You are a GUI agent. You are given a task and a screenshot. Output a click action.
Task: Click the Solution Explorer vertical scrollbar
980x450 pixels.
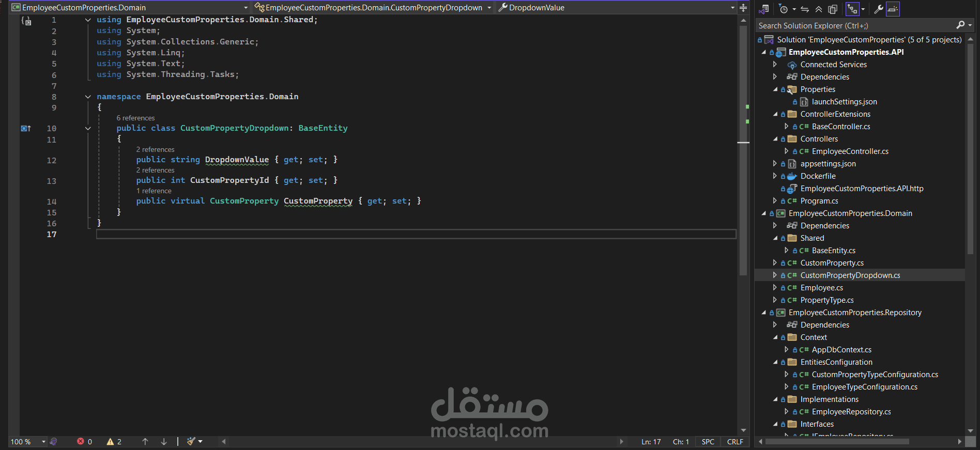click(x=970, y=150)
